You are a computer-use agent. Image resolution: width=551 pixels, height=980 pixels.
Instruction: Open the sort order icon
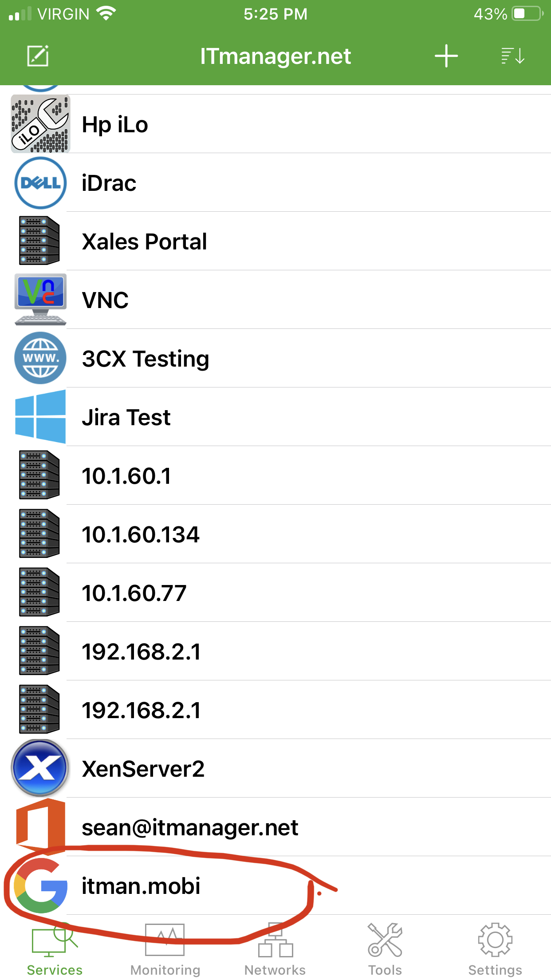[x=513, y=56]
